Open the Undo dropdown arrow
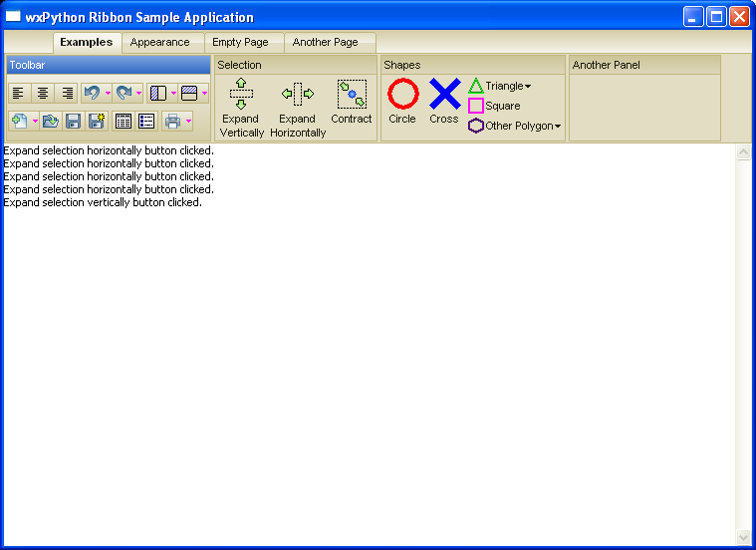The image size is (756, 550). pos(108,94)
